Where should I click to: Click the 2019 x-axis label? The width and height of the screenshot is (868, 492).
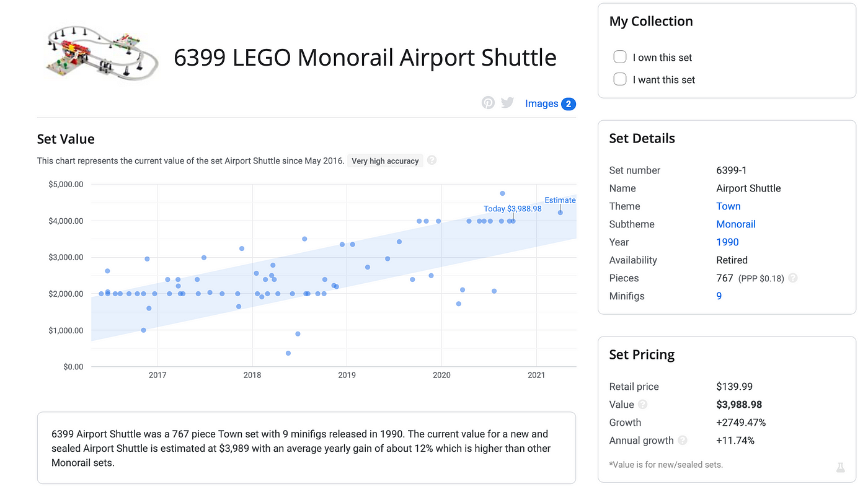click(x=347, y=375)
